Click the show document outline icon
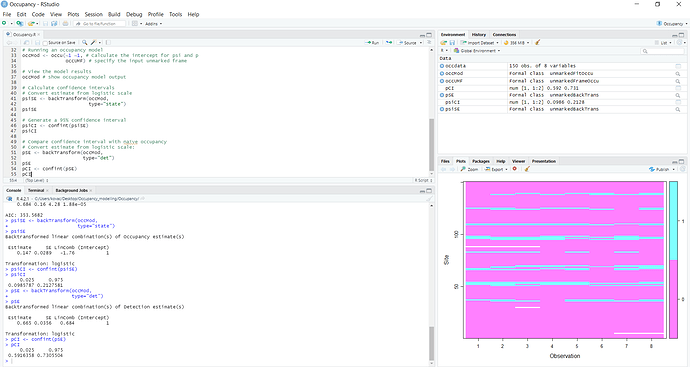Screen dimensions: 690x367 click(429, 43)
